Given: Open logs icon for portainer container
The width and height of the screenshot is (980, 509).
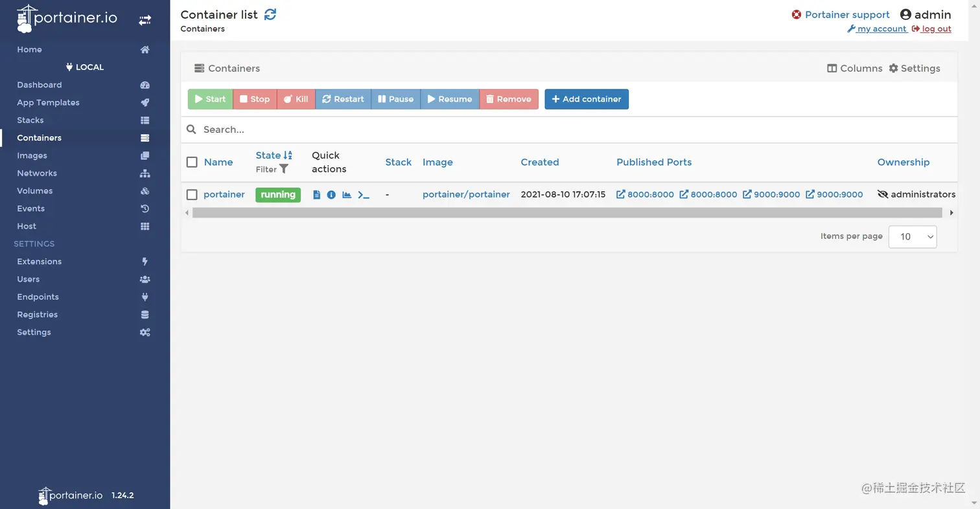Looking at the screenshot, I should point(317,194).
